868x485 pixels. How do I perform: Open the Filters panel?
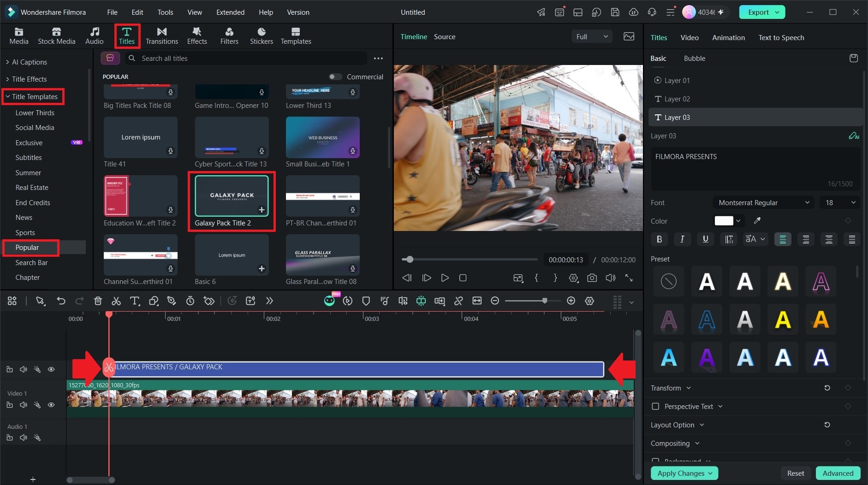point(229,36)
